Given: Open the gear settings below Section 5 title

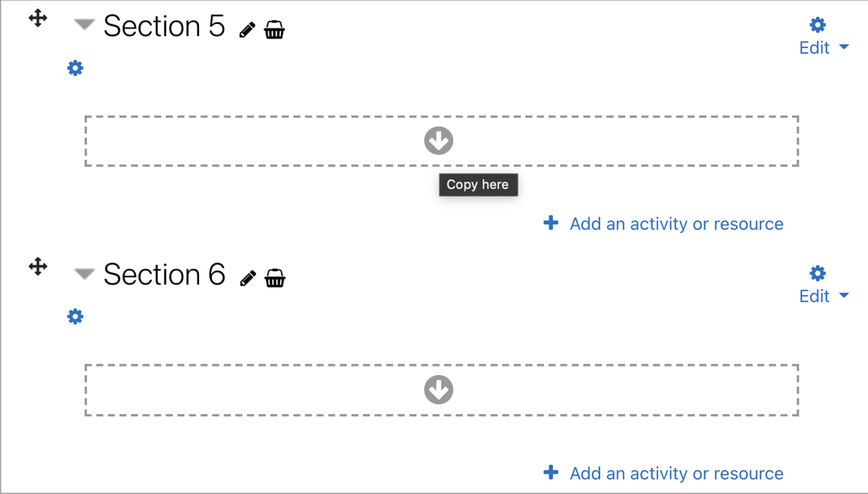Looking at the screenshot, I should point(75,68).
